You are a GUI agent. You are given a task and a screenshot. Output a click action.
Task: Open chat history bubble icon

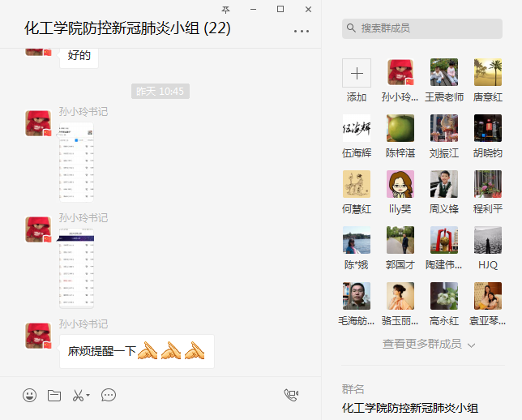click(109, 396)
